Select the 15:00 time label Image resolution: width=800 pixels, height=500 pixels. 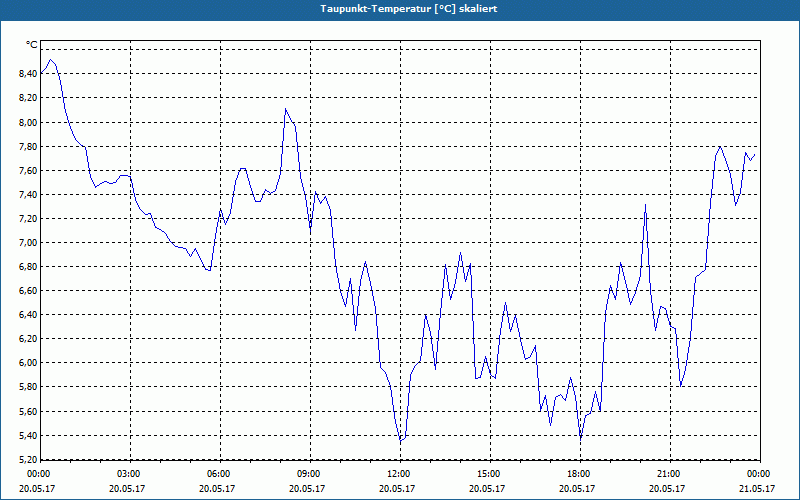pos(490,474)
